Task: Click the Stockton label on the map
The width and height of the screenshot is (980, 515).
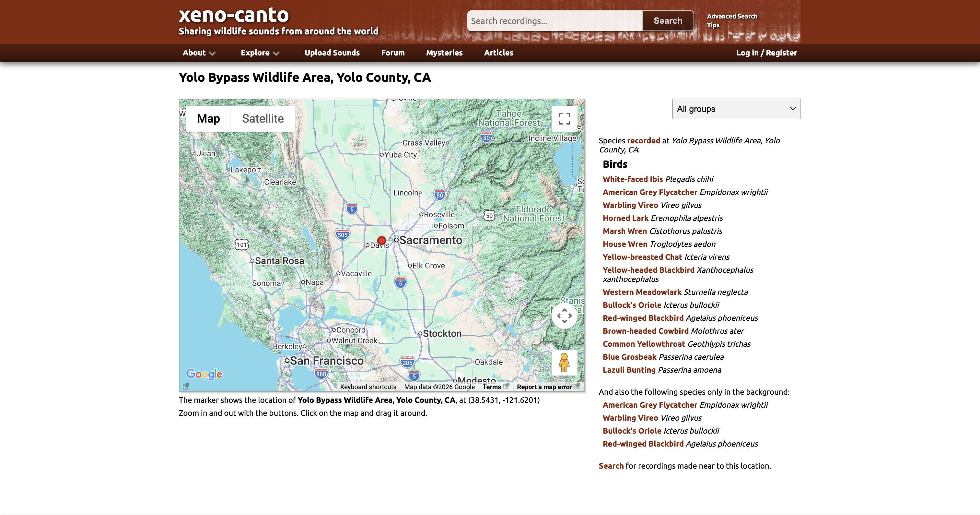Action: tap(442, 333)
